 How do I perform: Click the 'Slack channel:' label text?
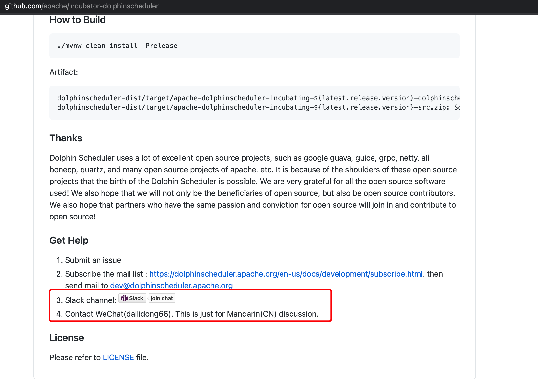coord(91,300)
